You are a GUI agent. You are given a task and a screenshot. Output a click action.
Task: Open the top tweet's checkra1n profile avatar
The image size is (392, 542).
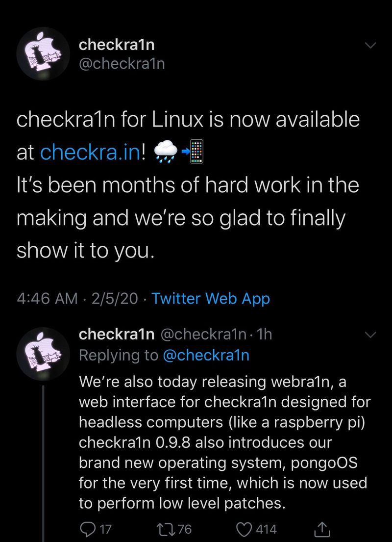pos(43,54)
